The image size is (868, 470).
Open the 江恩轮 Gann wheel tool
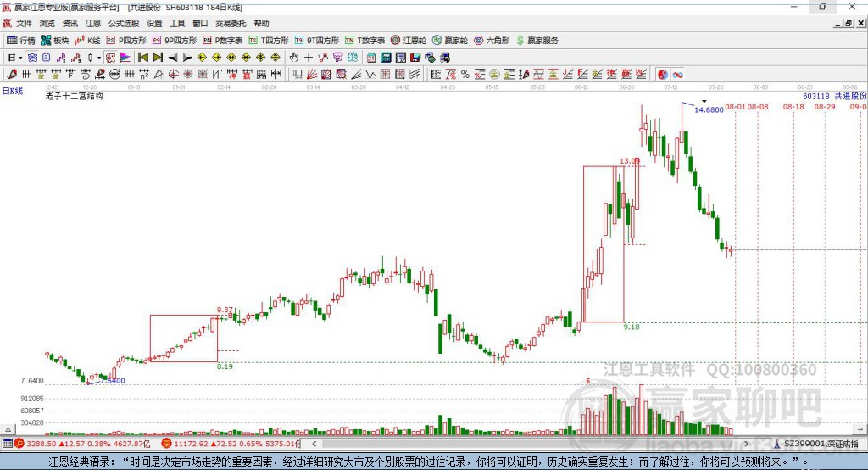[409, 41]
